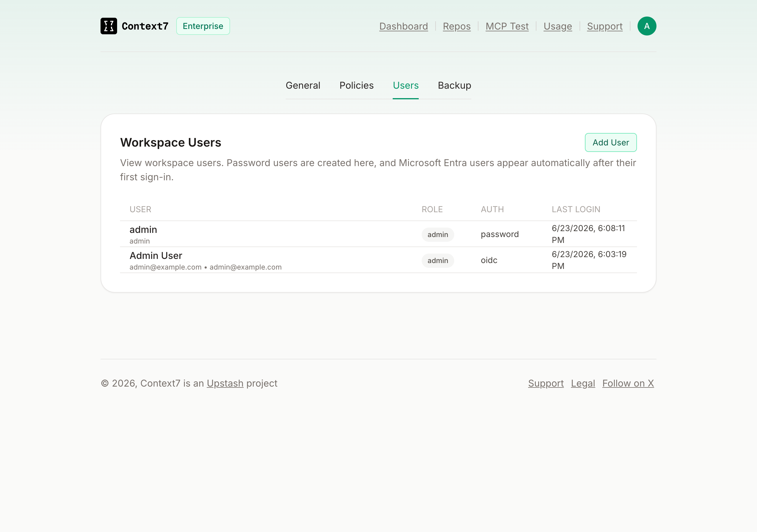This screenshot has height=532, width=757.
Task: Click the Enterprise badge
Action: click(203, 26)
